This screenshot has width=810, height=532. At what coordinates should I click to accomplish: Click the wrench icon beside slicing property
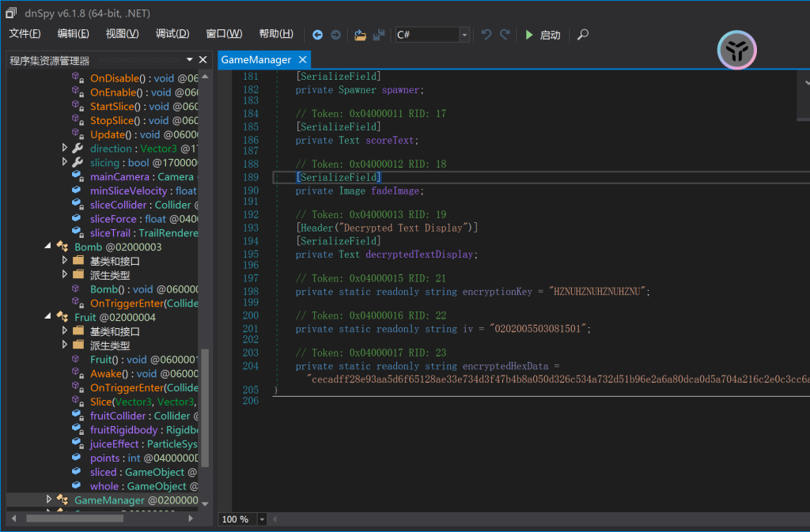[x=78, y=163]
